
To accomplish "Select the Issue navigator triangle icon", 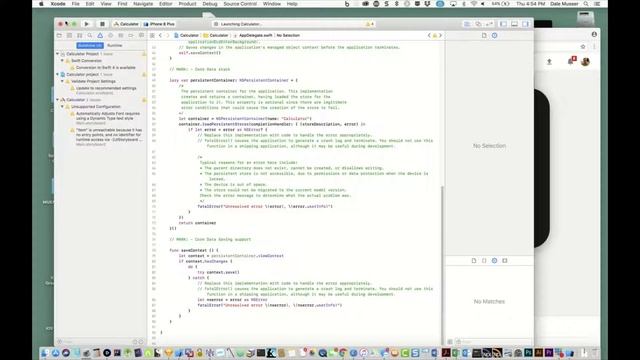I will (100, 36).
